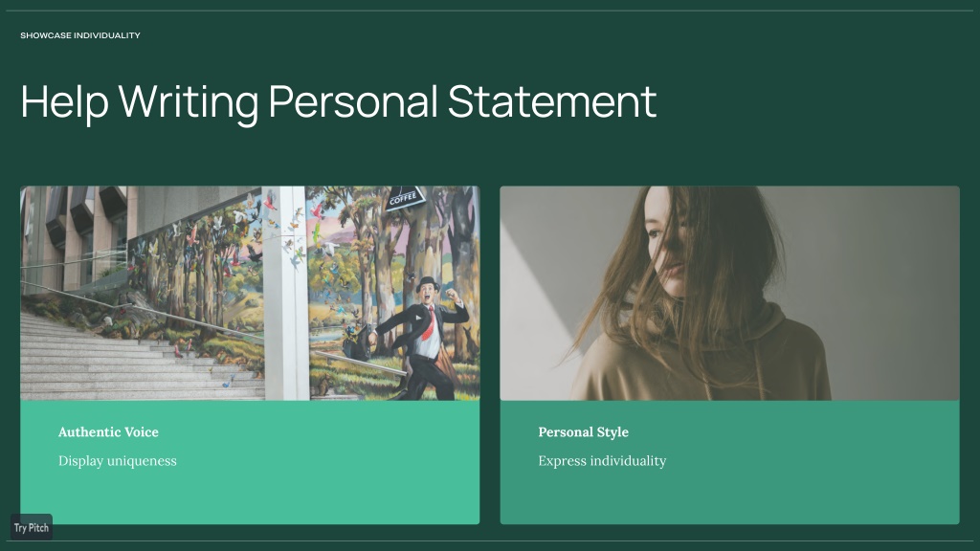Click the man's red tie

tap(428, 322)
